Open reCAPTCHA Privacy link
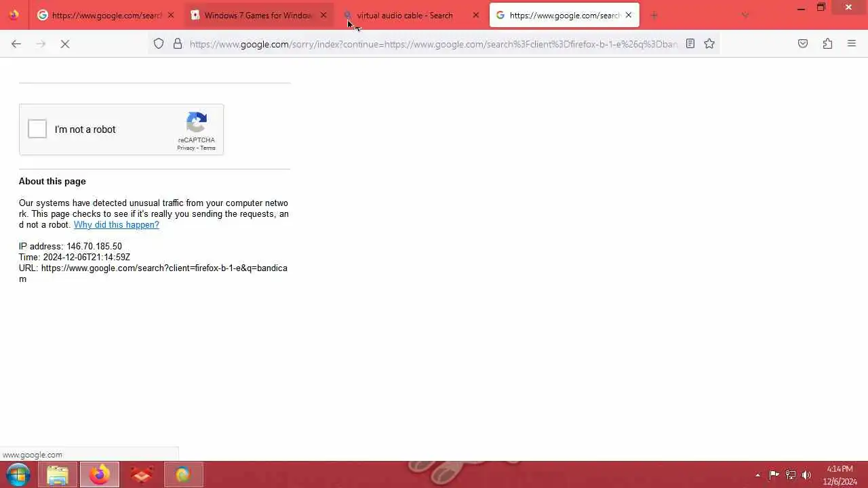Screen dimensions: 868x488 tap(186, 148)
